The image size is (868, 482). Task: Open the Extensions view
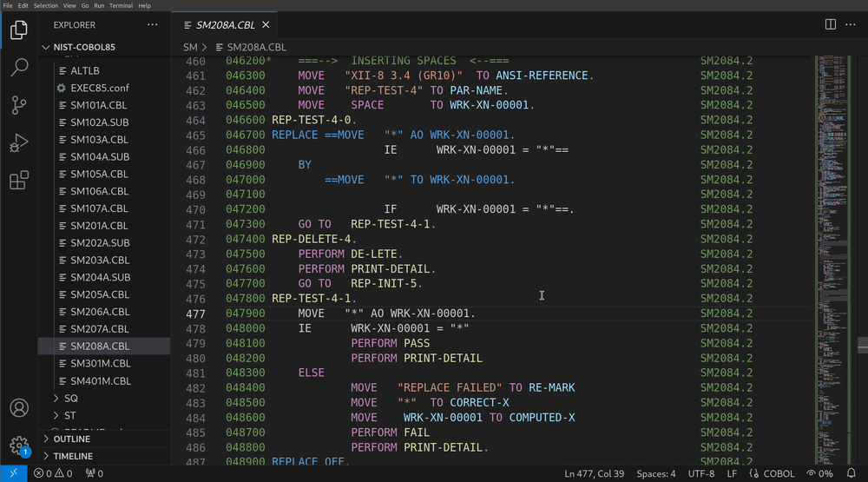point(19,181)
